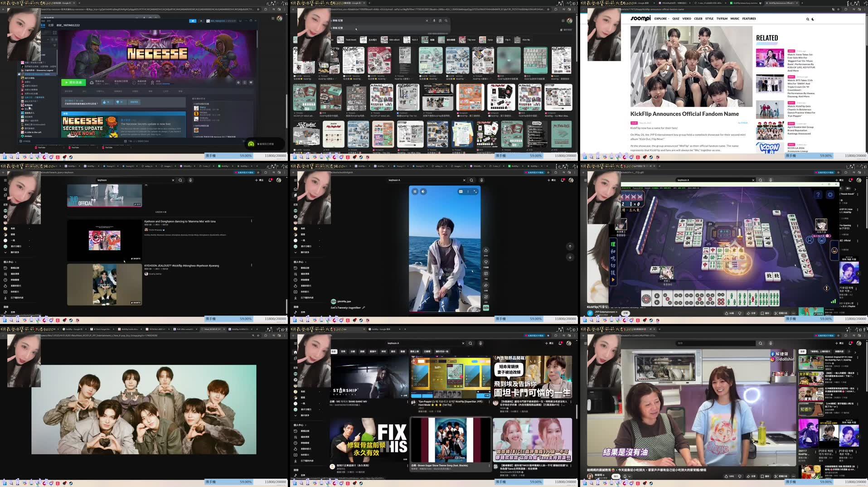
Task: Expand the show-more chevron in the YouTube subscriptions sidebar
Action: tap(296, 253)
